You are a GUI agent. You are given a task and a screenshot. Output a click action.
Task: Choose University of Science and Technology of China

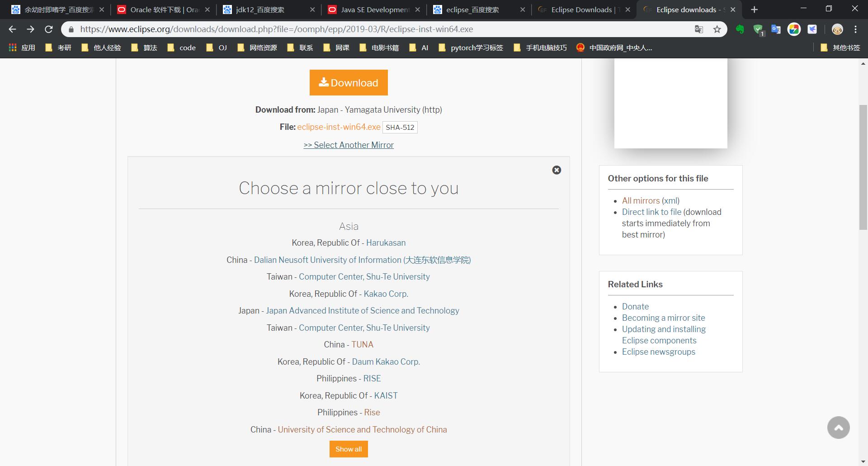click(362, 429)
